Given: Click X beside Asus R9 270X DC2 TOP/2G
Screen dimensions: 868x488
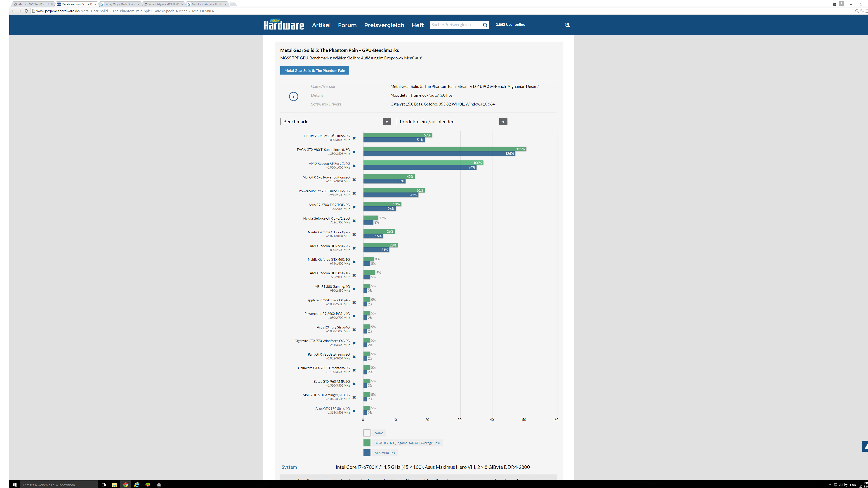Looking at the screenshot, I should 354,207.
